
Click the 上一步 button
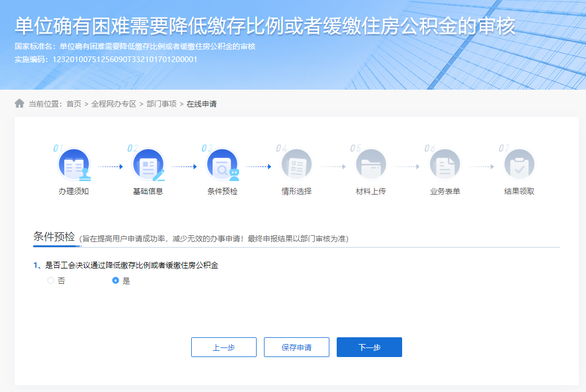pyautogui.click(x=224, y=347)
